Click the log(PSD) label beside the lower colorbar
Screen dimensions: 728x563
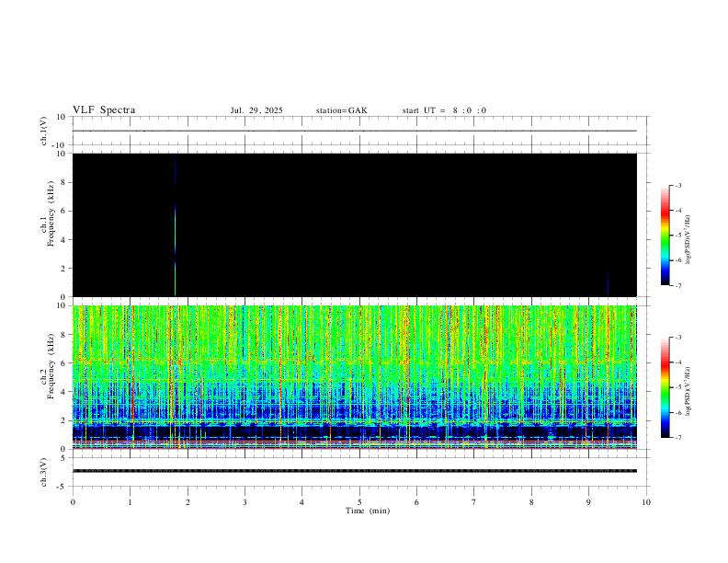688,391
